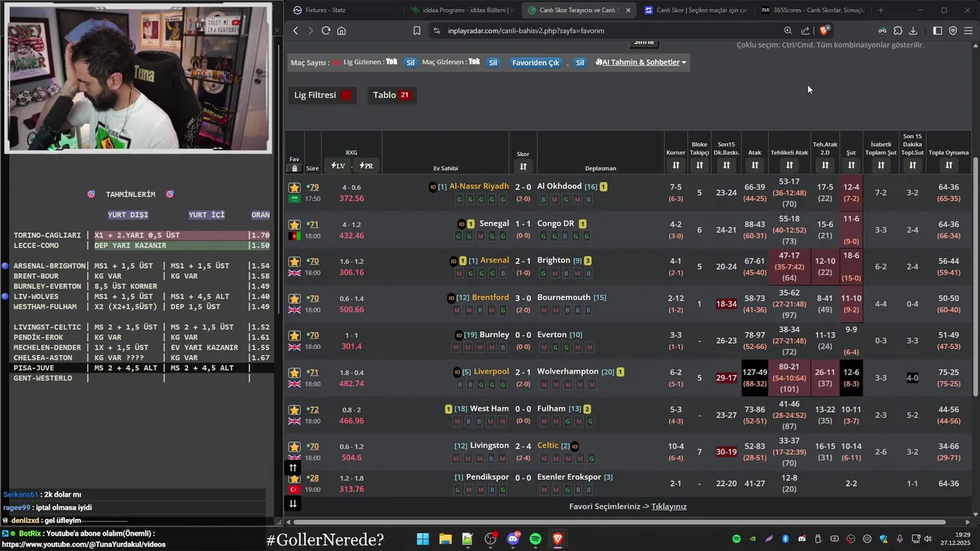Open the Arsenal team link
This screenshot has width=980, height=551.
494,260
